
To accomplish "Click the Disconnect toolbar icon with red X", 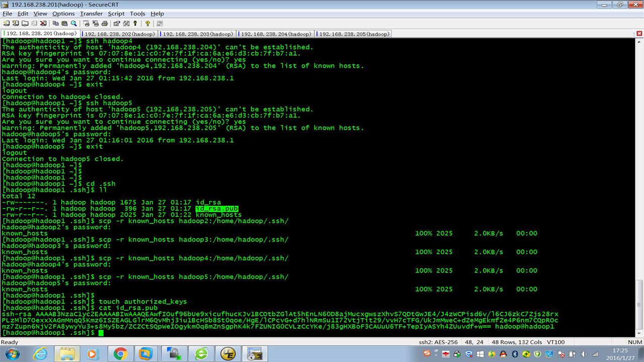I will [43, 23].
